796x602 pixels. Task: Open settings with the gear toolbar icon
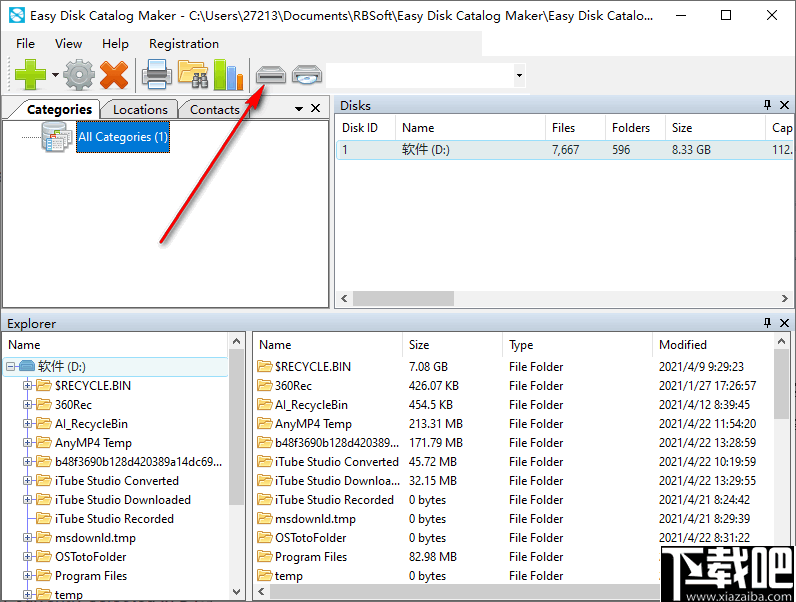coord(79,75)
